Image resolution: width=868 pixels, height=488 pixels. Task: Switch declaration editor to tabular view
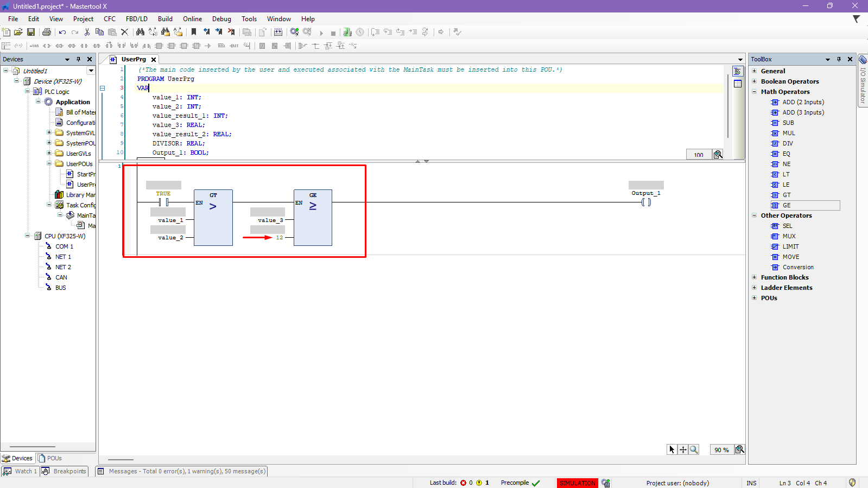coord(737,84)
